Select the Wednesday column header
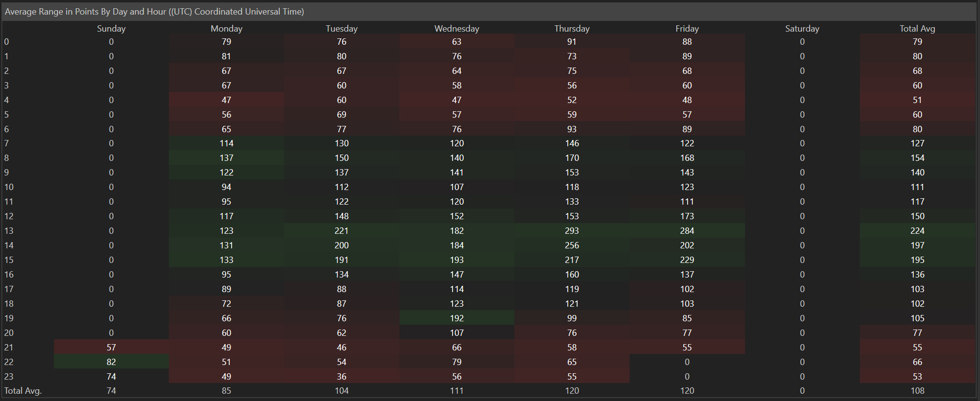 click(456, 29)
